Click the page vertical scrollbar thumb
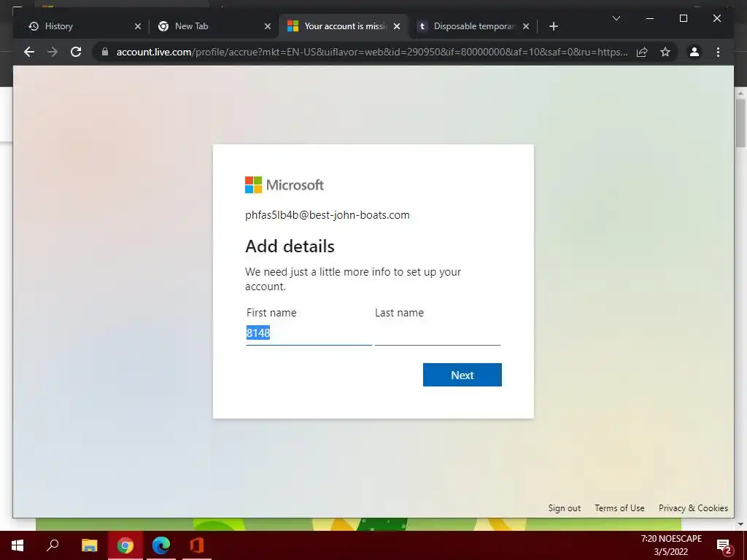 740,122
